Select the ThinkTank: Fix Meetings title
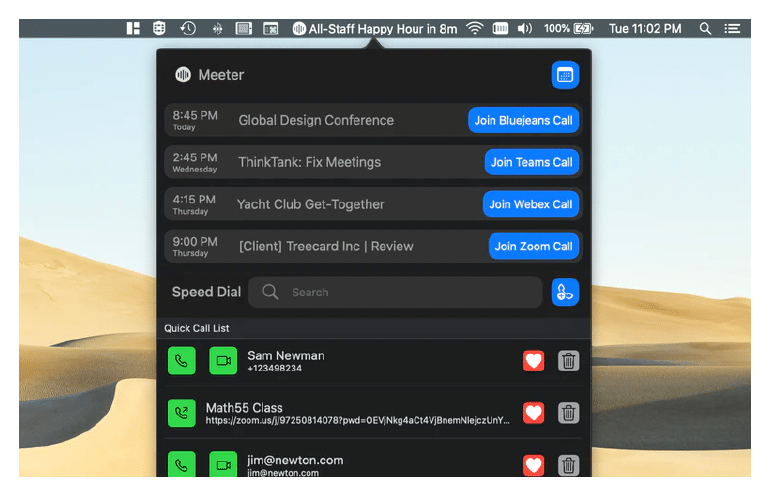770x496 pixels. pos(309,162)
